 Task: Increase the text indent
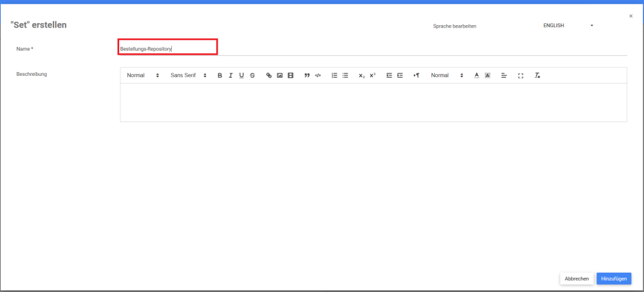tap(400, 75)
